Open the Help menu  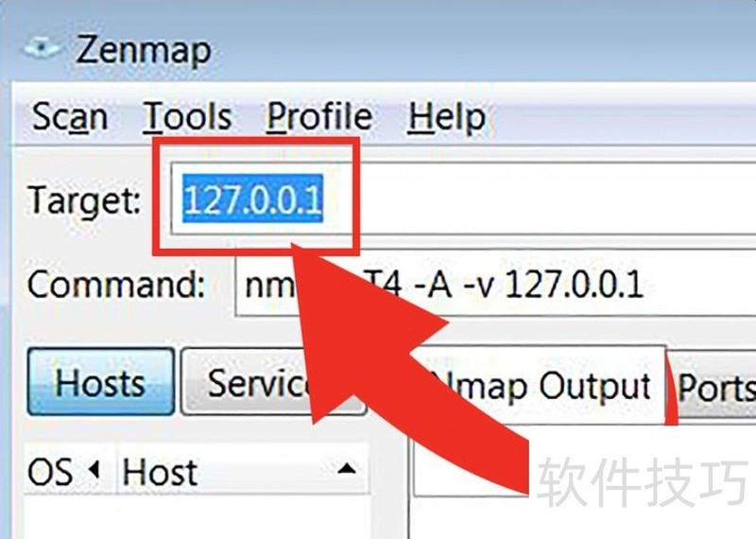point(446,116)
